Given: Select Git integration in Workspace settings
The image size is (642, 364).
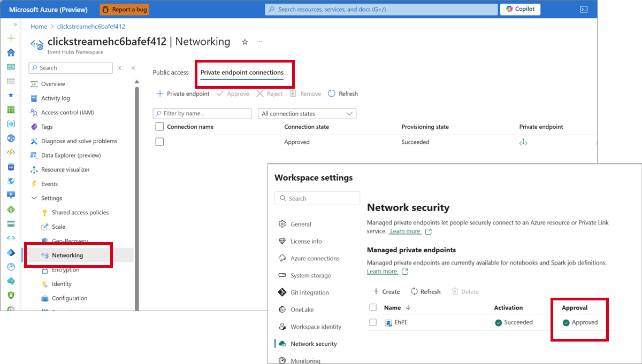Looking at the screenshot, I should click(309, 292).
